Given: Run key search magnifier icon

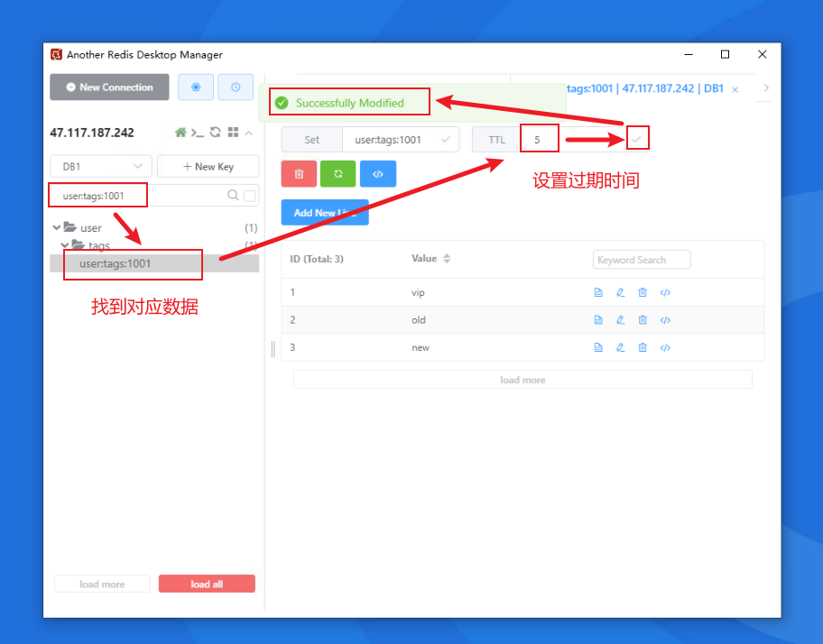Looking at the screenshot, I should (x=233, y=195).
